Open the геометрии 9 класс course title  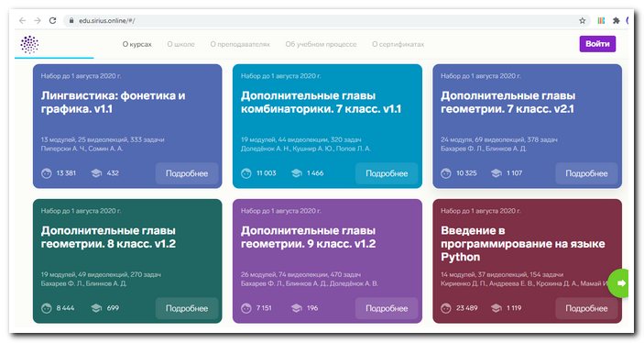308,237
